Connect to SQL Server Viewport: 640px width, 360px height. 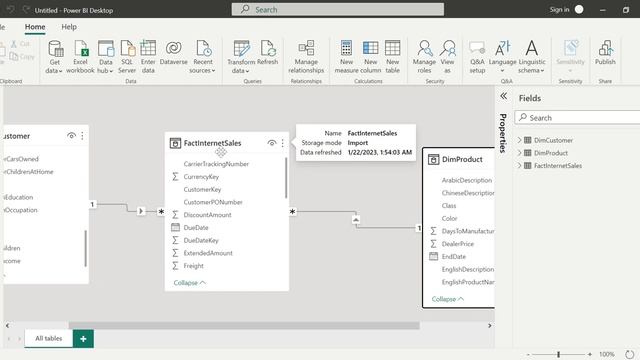pyautogui.click(x=127, y=57)
